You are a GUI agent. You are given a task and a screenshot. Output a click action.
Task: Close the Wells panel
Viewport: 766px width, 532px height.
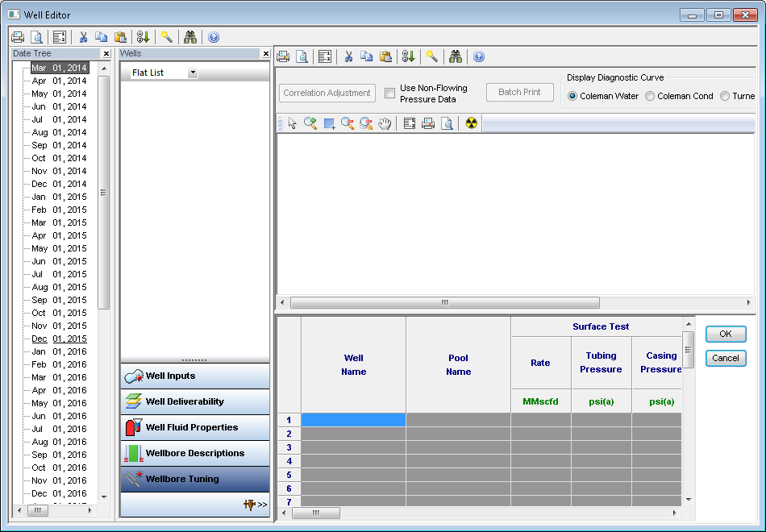tap(265, 53)
